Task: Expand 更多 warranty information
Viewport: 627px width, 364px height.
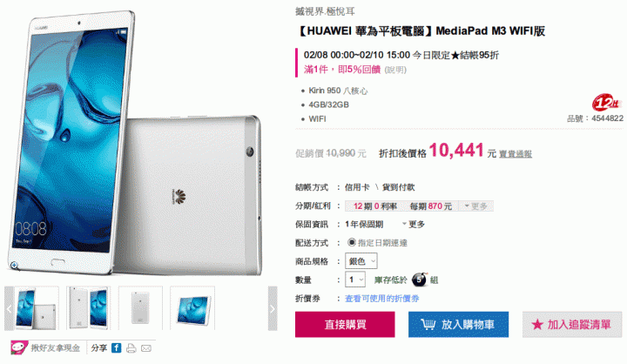Action: [x=414, y=225]
